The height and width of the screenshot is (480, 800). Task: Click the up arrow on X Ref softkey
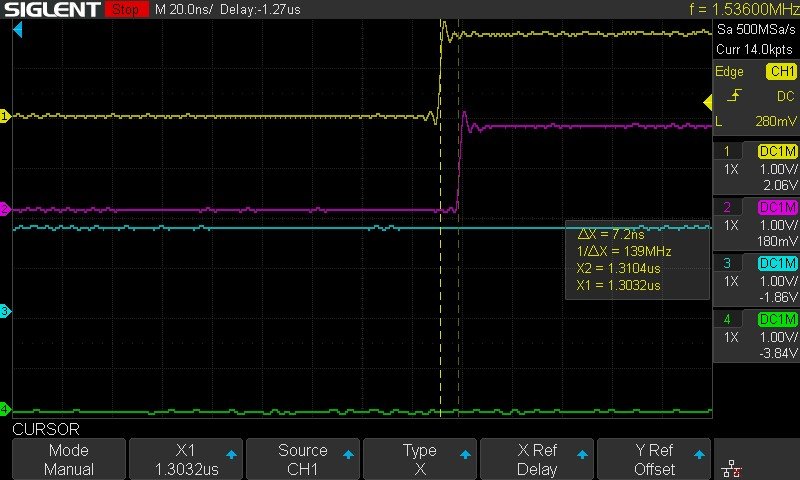tap(582, 454)
